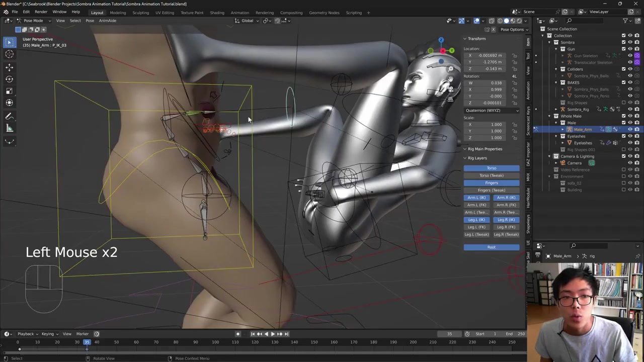
Task: Toggle the lock for Location X
Action: click(x=514, y=55)
